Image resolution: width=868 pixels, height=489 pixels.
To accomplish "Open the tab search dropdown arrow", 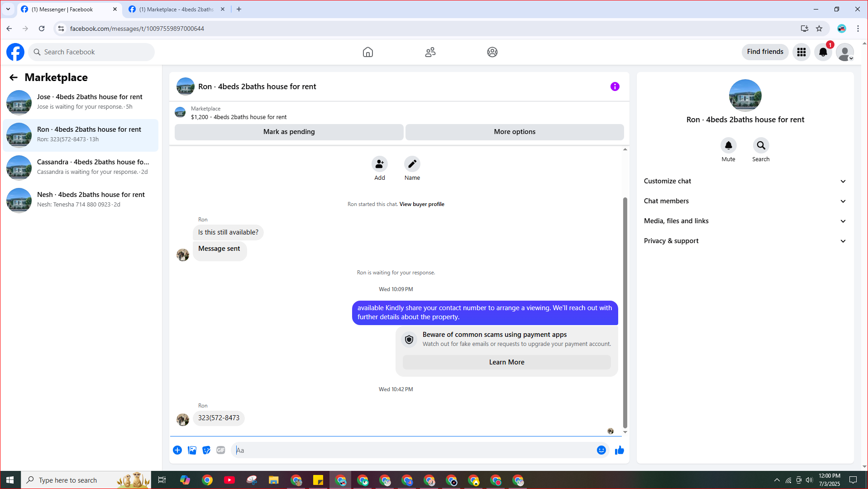I will click(x=8, y=9).
